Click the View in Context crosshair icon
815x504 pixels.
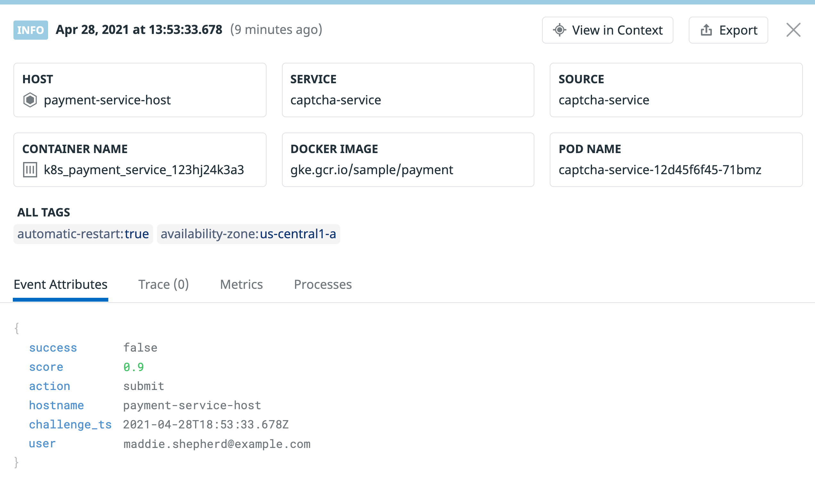tap(560, 30)
